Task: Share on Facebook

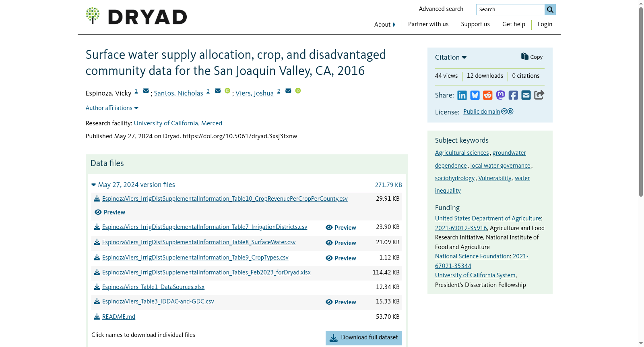Action: 513,95
